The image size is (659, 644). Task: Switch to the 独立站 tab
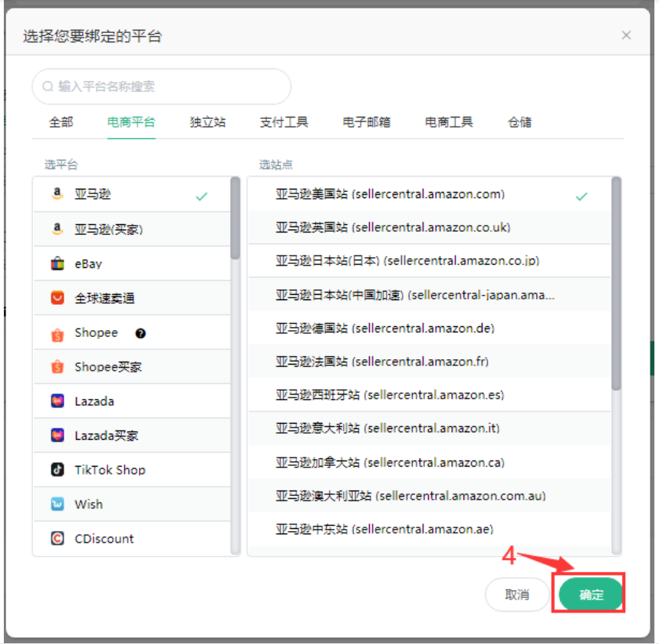pos(208,122)
